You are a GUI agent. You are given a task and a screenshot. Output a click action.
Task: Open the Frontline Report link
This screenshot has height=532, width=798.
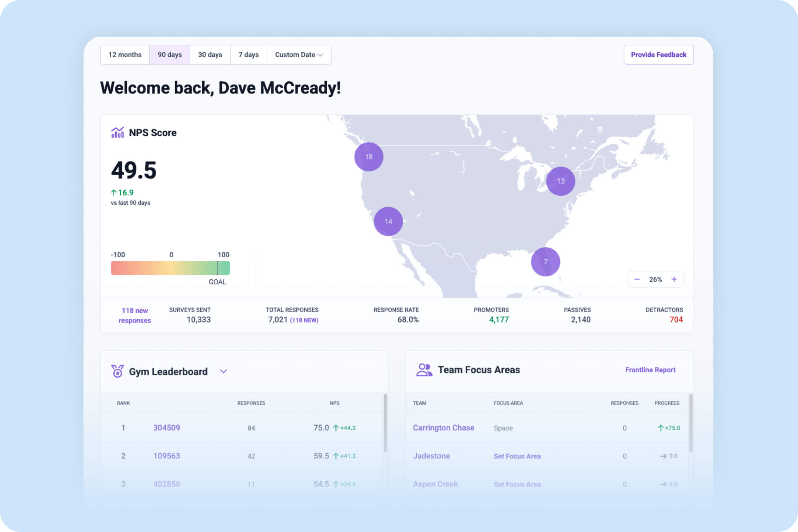tap(650, 370)
